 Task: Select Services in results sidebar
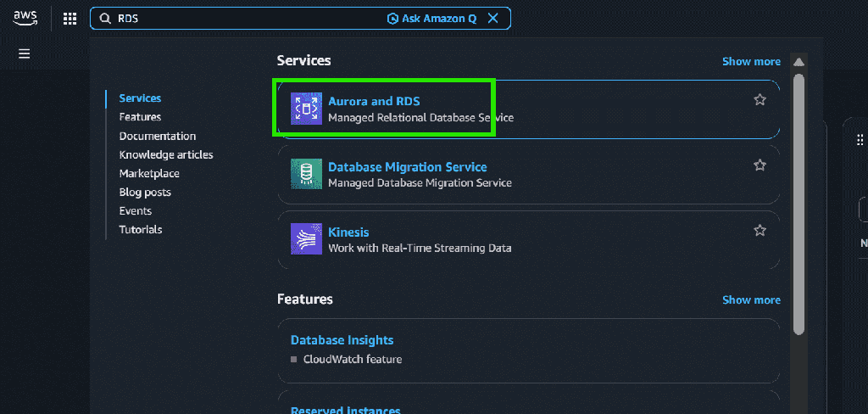point(140,98)
